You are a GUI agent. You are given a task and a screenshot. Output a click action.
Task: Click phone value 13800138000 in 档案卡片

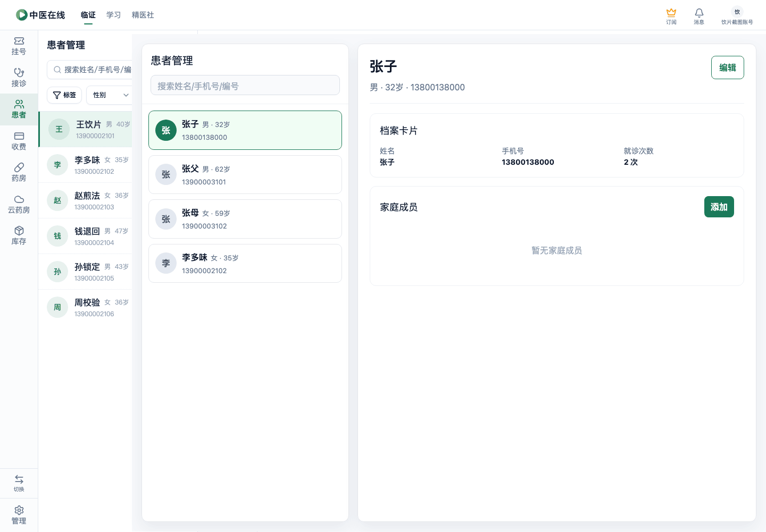point(528,162)
